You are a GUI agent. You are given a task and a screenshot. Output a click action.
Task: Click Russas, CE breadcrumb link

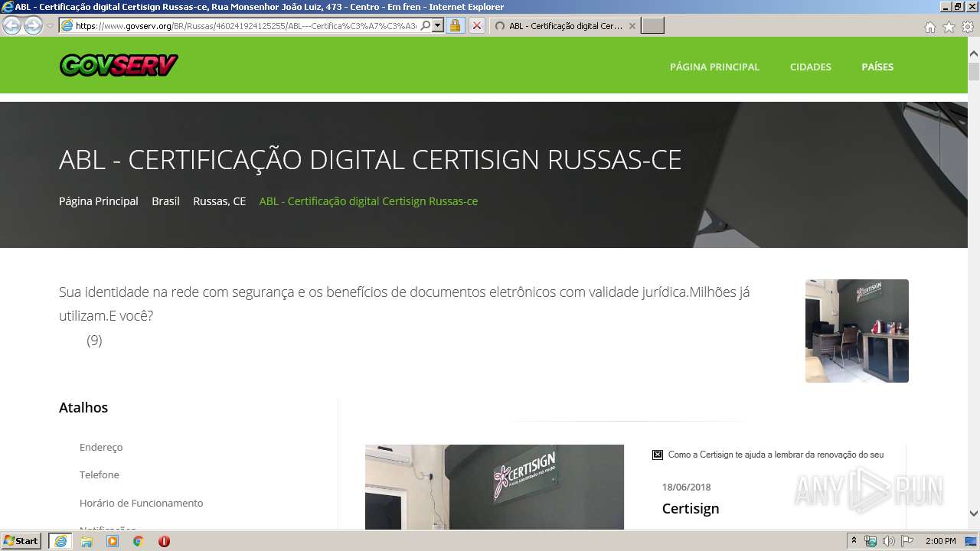[x=219, y=201]
